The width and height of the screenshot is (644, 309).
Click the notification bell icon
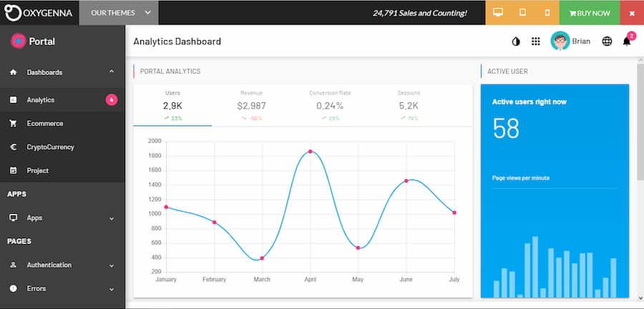coord(627,41)
